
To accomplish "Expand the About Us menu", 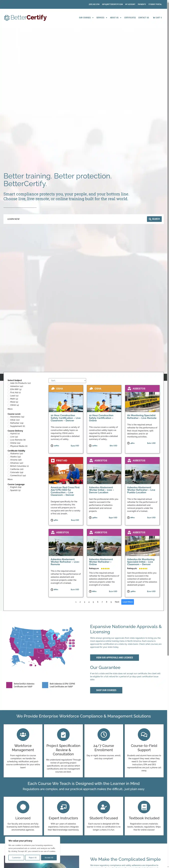I will (x=115, y=18).
